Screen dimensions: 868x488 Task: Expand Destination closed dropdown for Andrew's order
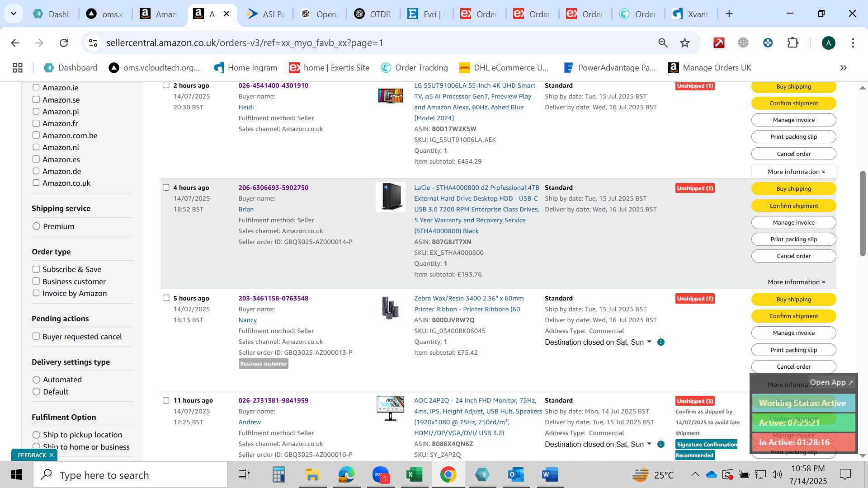pos(598,444)
